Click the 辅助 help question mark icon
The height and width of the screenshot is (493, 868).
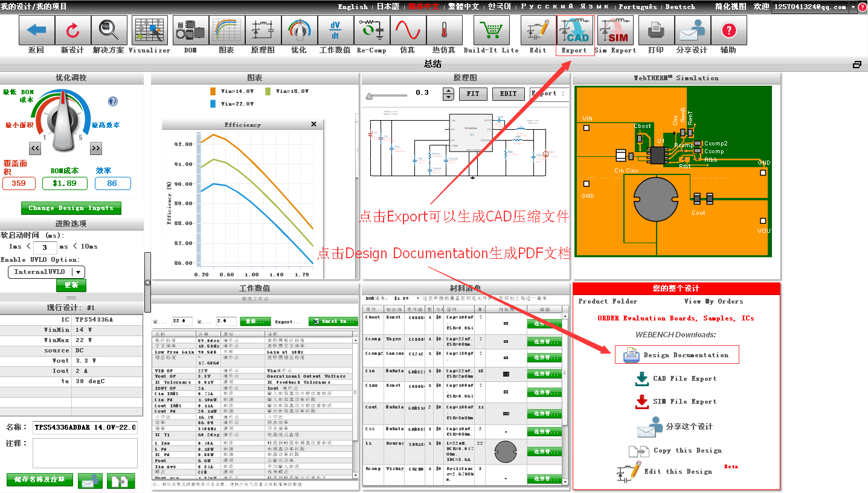[728, 30]
